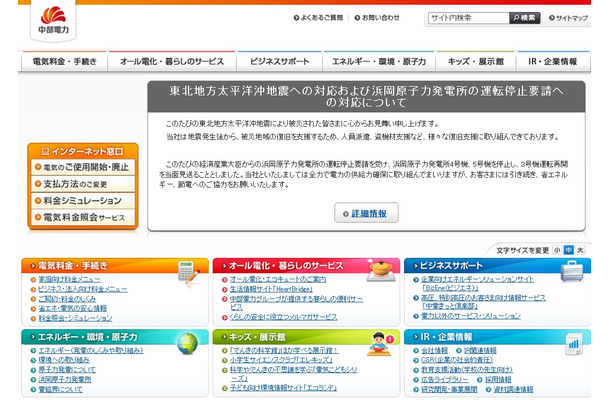Open 電力以外のサービス・ソリューション link
Screen dimensions: 610x400
[x=471, y=316]
